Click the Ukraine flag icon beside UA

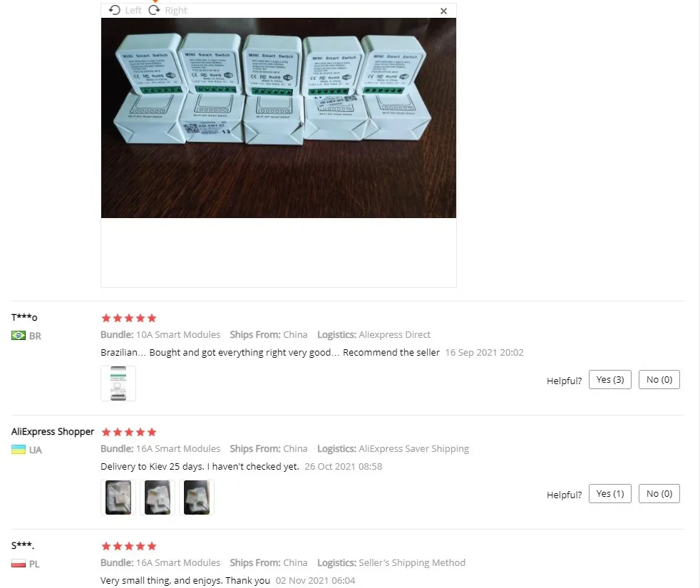coord(19,450)
